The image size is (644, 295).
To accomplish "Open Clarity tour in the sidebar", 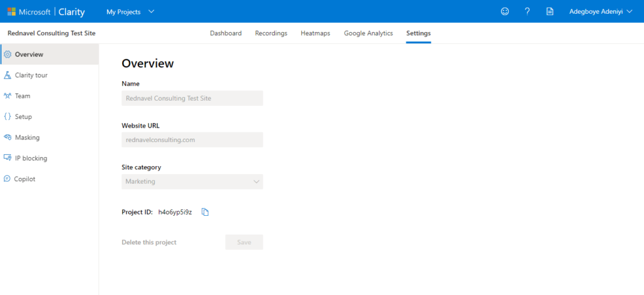I will 49,75.
